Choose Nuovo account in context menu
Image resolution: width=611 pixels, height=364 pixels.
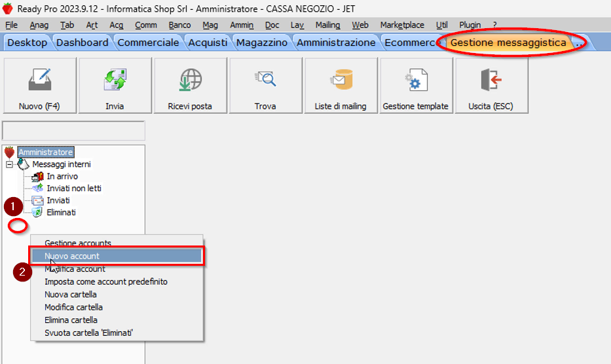pyautogui.click(x=117, y=256)
